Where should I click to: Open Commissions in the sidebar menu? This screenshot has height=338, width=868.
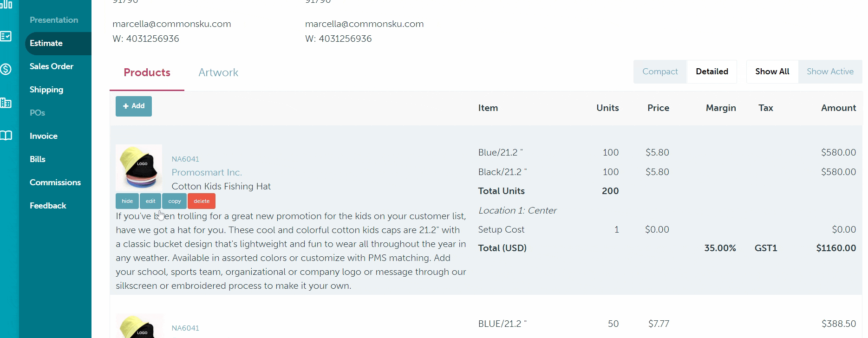(x=55, y=182)
